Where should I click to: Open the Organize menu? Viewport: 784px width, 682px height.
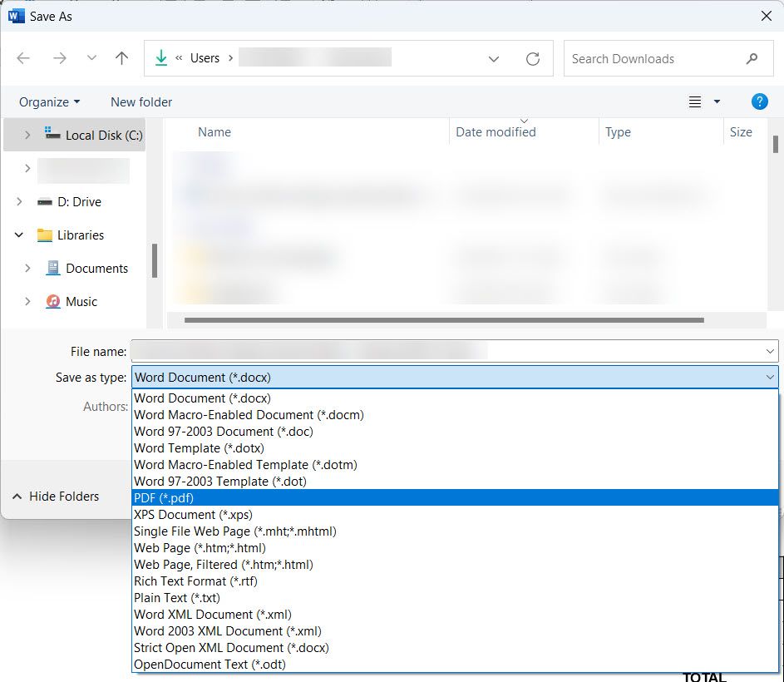click(47, 101)
